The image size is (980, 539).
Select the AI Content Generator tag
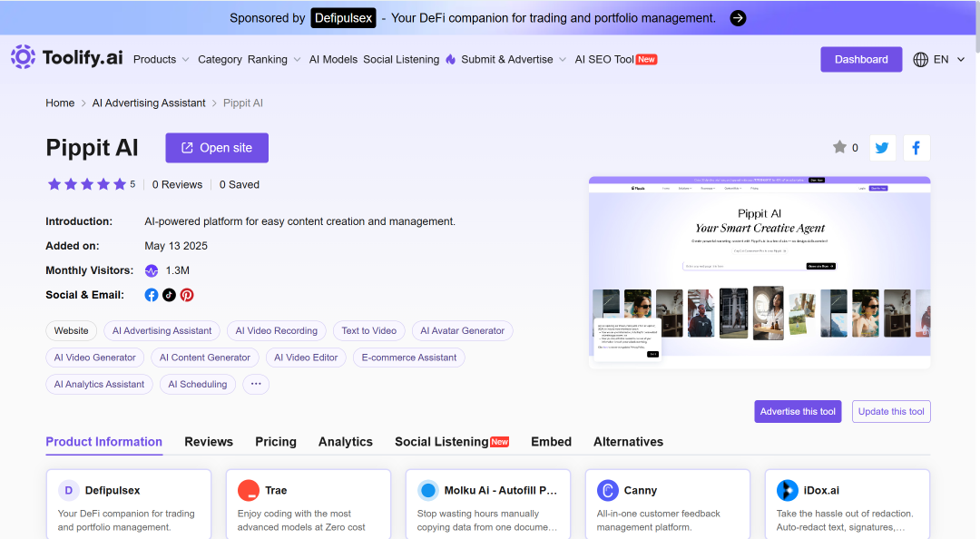pyautogui.click(x=205, y=358)
